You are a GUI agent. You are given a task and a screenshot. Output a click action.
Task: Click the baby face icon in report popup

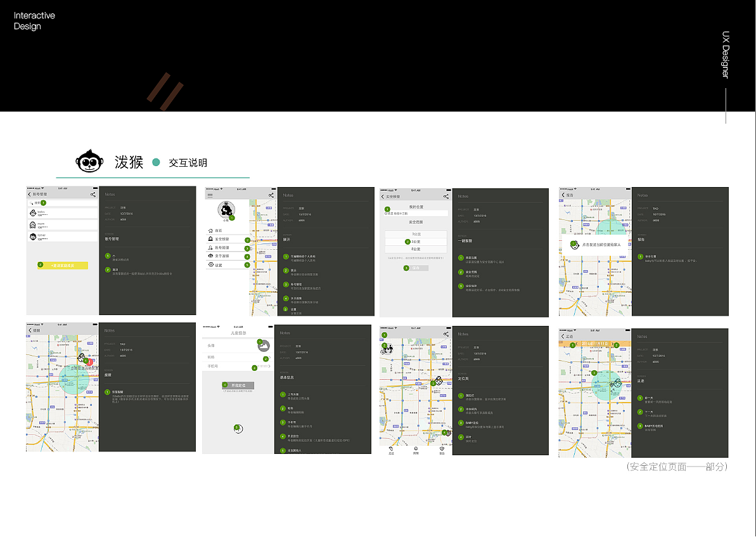[x=574, y=245]
